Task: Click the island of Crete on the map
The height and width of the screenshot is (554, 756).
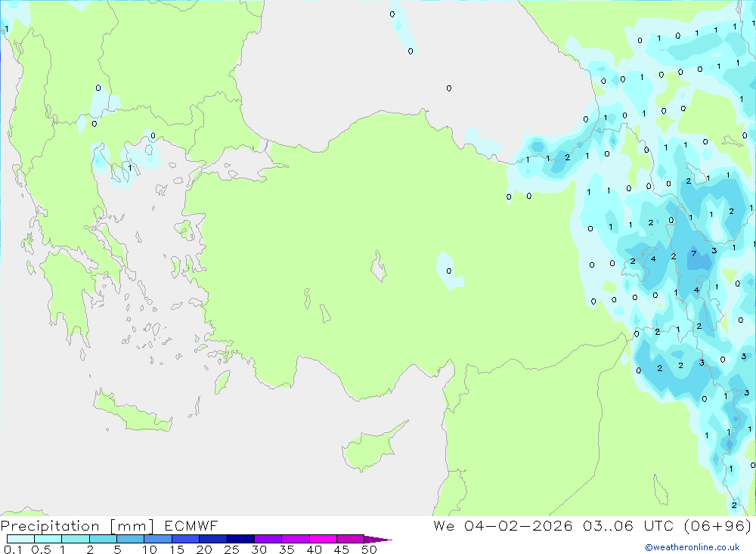Action: 134,411
